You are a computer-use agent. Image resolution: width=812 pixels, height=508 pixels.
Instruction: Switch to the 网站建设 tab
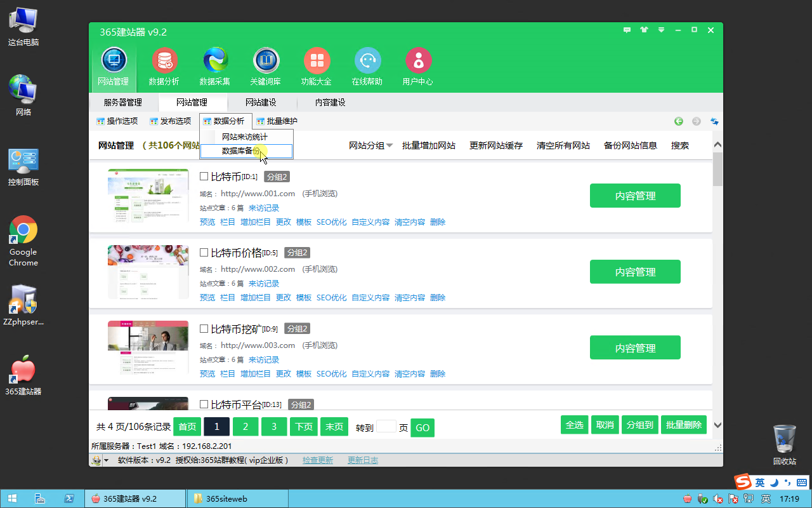point(261,102)
